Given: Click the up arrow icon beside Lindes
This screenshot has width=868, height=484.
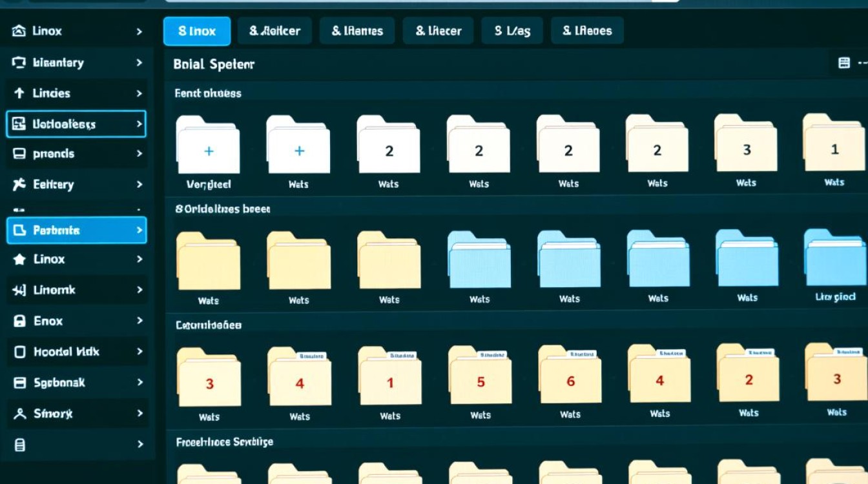Looking at the screenshot, I should [19, 94].
